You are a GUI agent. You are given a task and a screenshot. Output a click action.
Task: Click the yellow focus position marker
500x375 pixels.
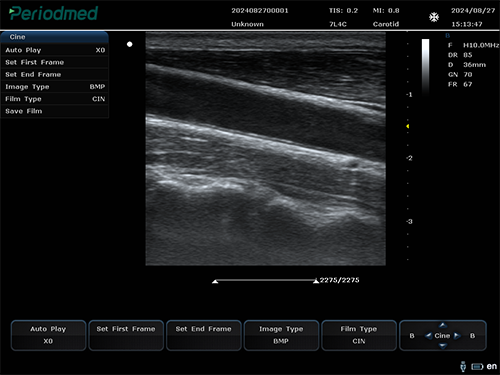coord(407,126)
